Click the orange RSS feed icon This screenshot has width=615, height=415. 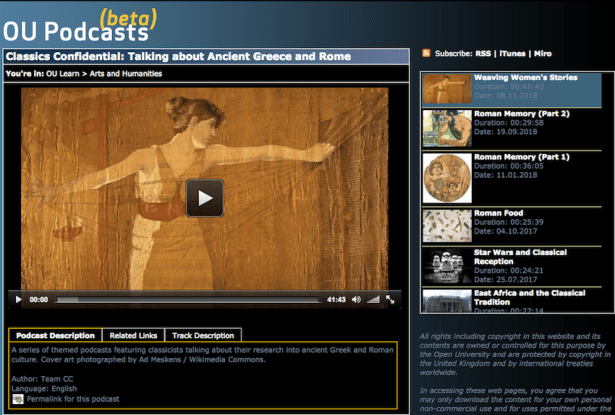(427, 52)
